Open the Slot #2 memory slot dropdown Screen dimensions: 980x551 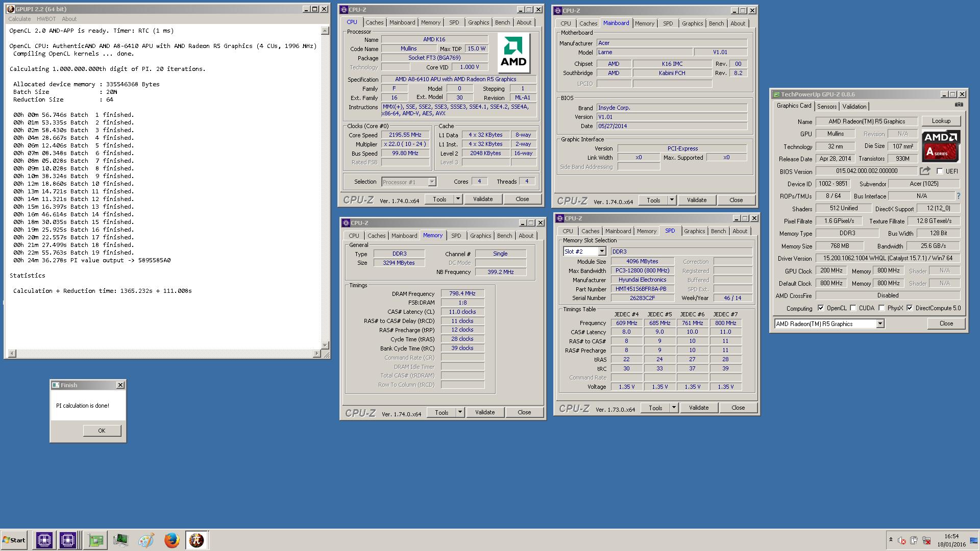602,252
